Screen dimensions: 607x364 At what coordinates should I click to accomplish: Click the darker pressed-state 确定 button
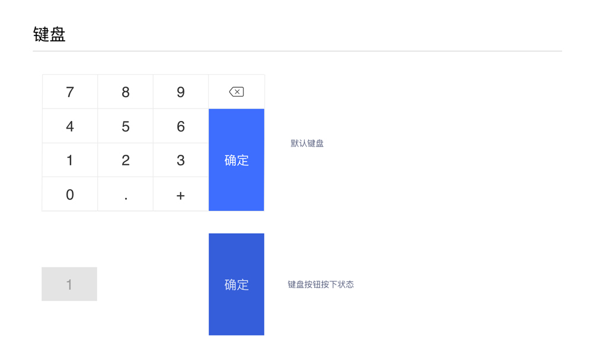236,285
